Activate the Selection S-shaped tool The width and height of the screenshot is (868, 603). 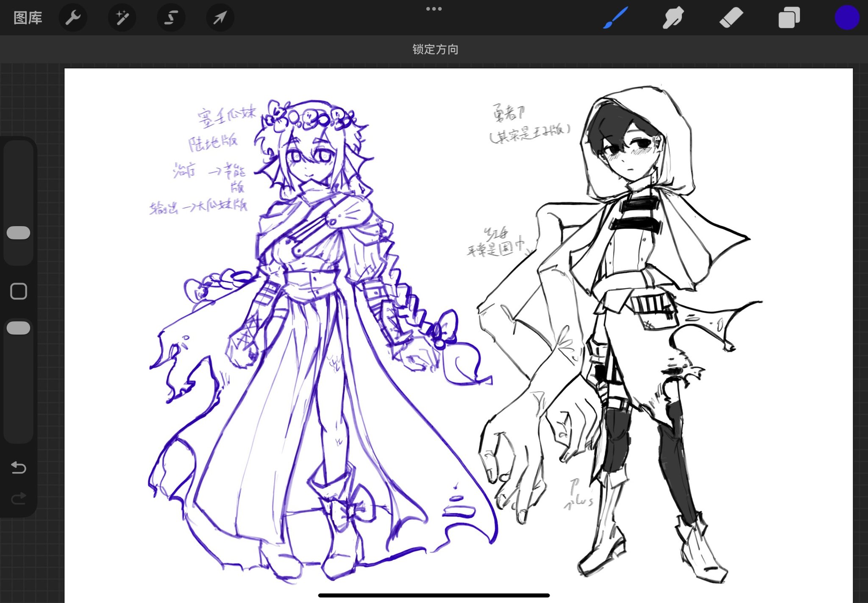171,18
